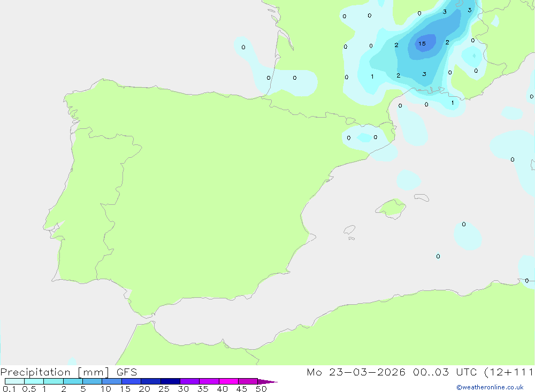Click the "15" precipitation value over France
Image resolution: width=535 pixels, height=392 pixels.
click(422, 44)
